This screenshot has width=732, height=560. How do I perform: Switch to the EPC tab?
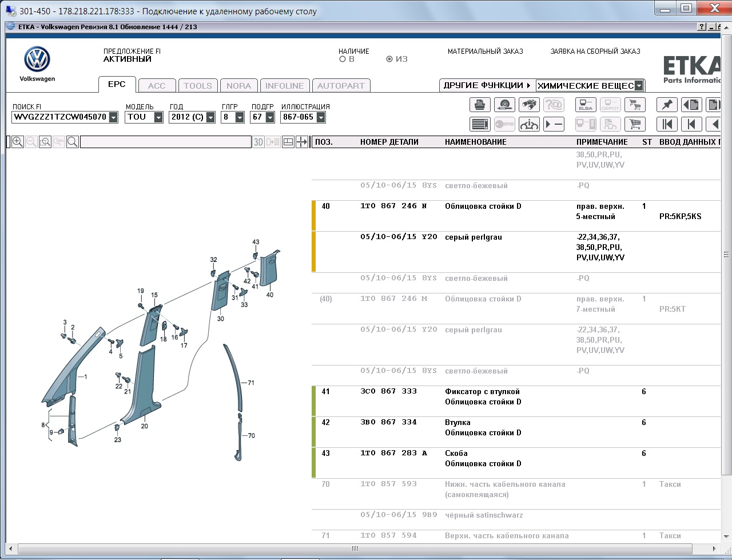coord(117,84)
